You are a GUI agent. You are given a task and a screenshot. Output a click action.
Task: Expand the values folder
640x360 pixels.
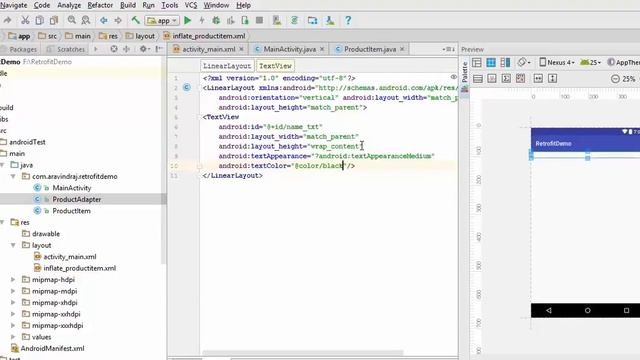(x=13, y=337)
